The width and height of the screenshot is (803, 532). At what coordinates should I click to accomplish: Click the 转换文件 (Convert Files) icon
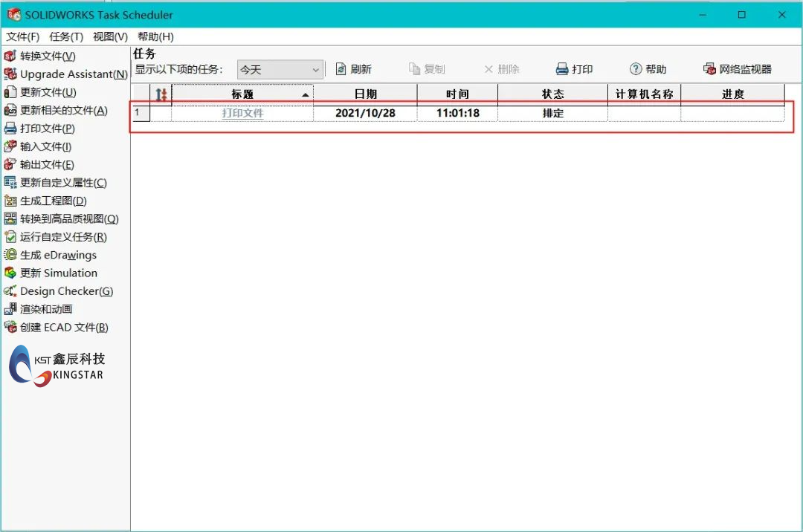(10, 56)
